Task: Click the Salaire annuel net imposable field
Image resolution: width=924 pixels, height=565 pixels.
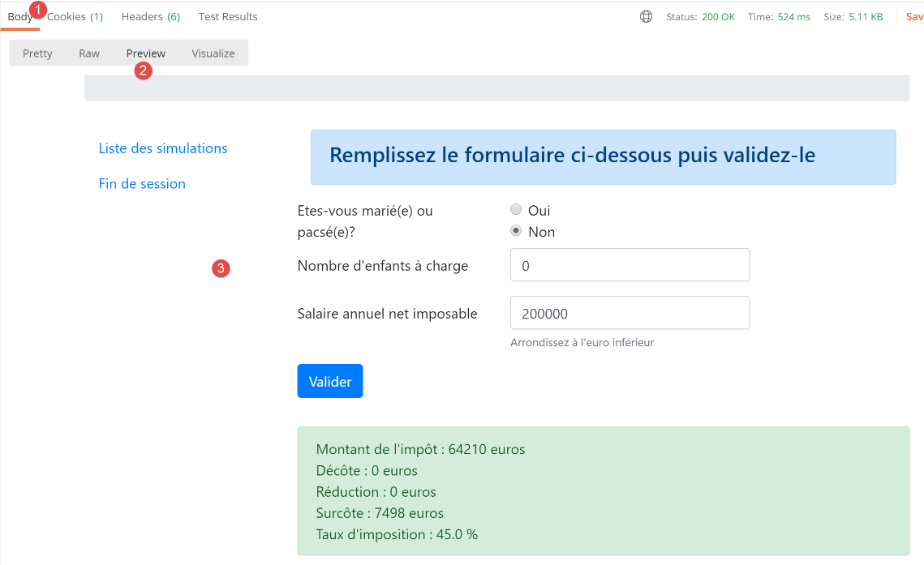Action: (630, 313)
